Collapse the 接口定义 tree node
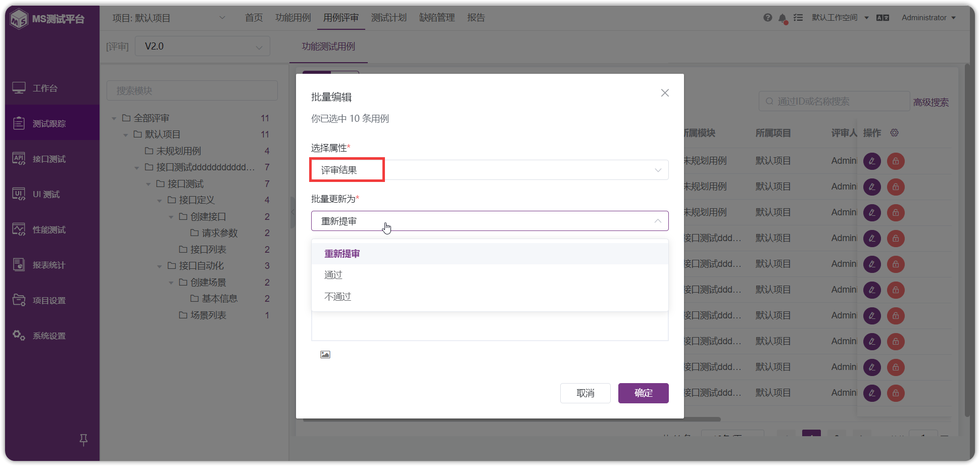This screenshot has height=466, width=980. coord(159,200)
